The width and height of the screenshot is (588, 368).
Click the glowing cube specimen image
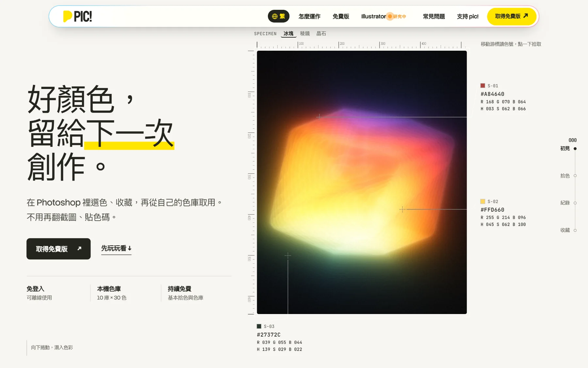coord(362,182)
